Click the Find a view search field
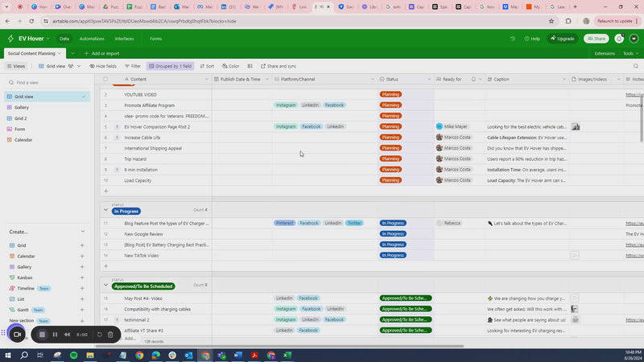The height and width of the screenshot is (362, 644). click(x=47, y=83)
